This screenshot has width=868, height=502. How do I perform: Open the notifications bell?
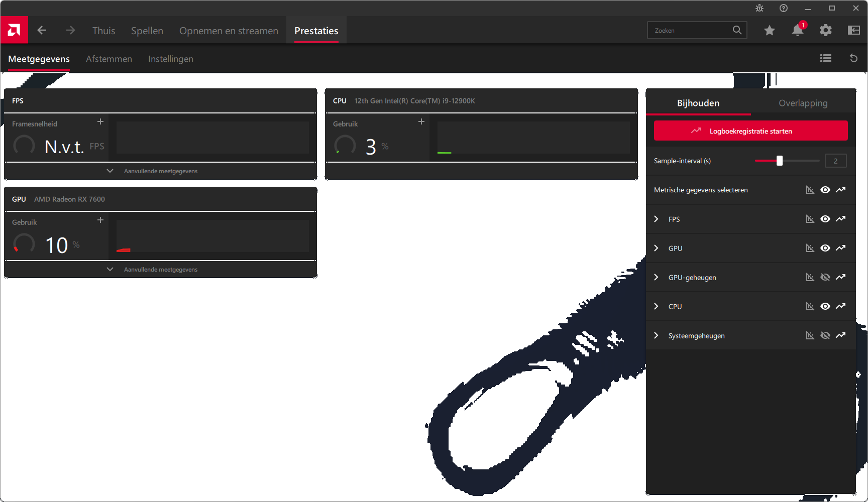click(797, 31)
